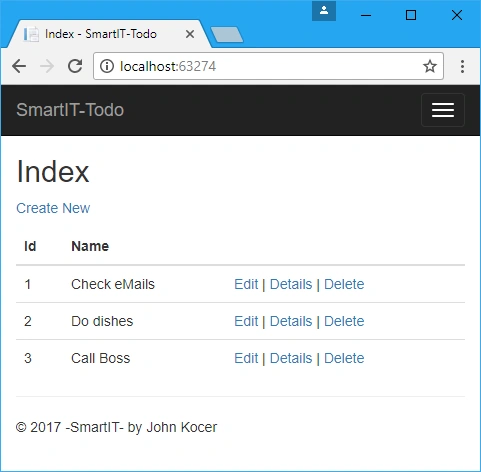View site information via the info icon
481x472 pixels.
click(107, 66)
